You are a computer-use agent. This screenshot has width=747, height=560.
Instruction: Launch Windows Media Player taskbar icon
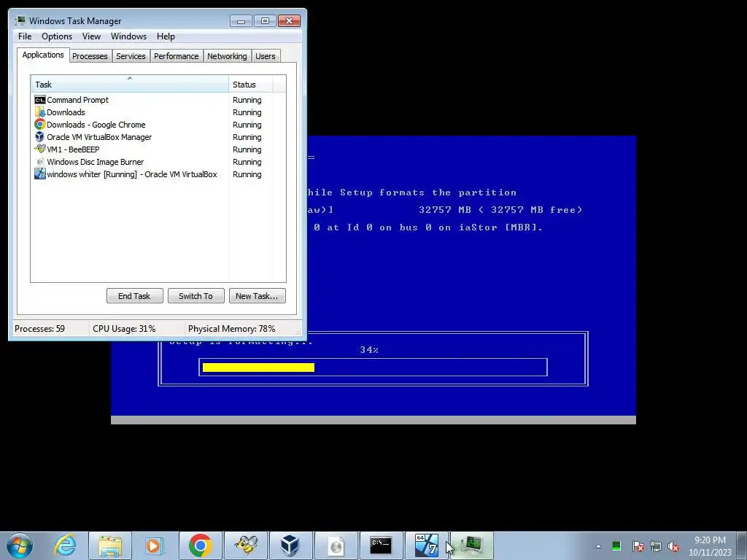[x=155, y=545]
